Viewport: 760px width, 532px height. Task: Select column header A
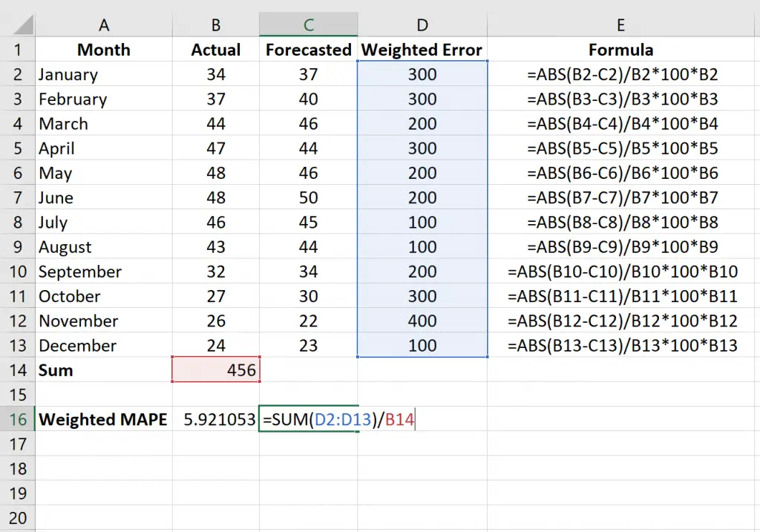[x=104, y=24]
